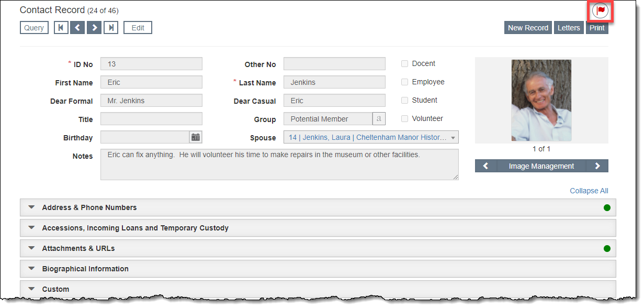Open the Spouse dropdown
This screenshot has width=644, height=308.
(x=453, y=138)
